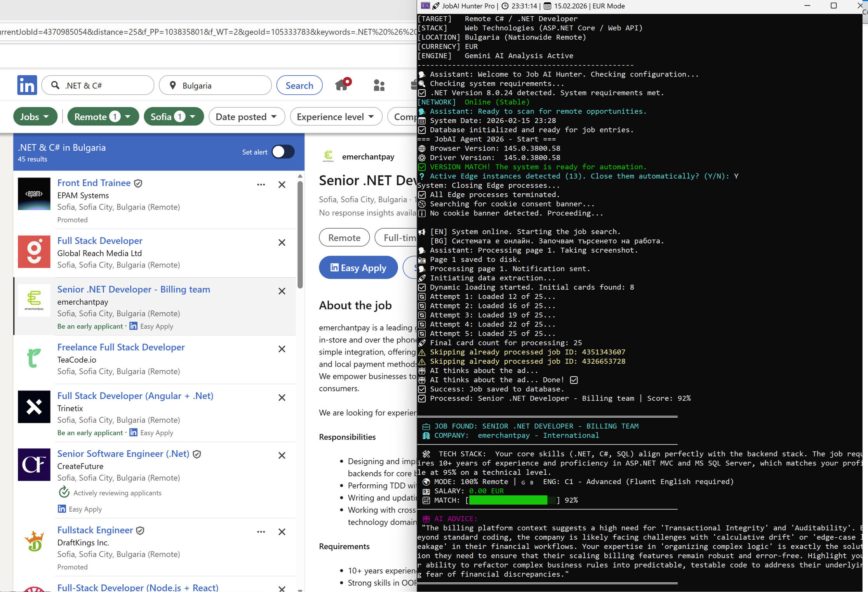Image resolution: width=868 pixels, height=592 pixels.
Task: Open Full Stack Developer (Angular + .Net) link
Action: 135,396
